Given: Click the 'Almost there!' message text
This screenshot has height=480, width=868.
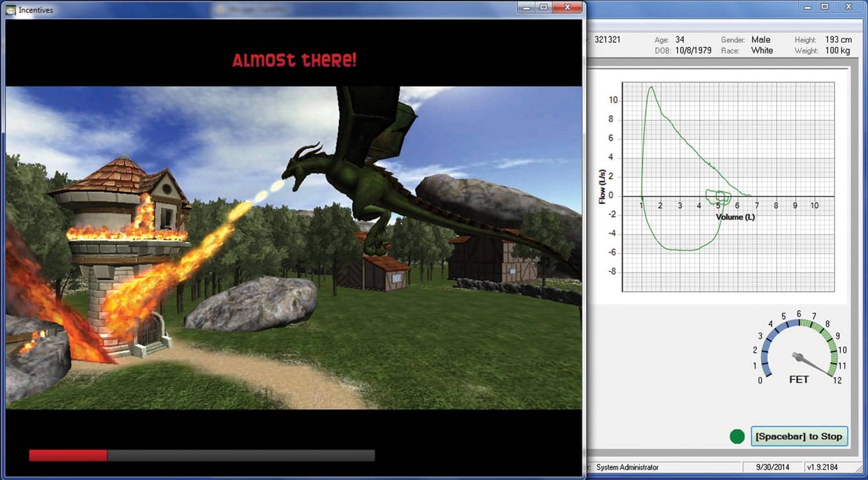Looking at the screenshot, I should coord(294,60).
